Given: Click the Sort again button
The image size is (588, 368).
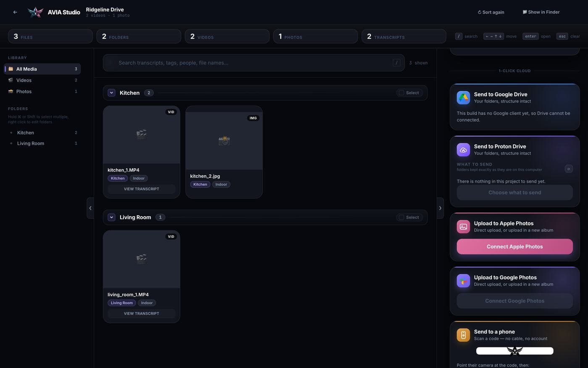Looking at the screenshot, I should tap(491, 12).
